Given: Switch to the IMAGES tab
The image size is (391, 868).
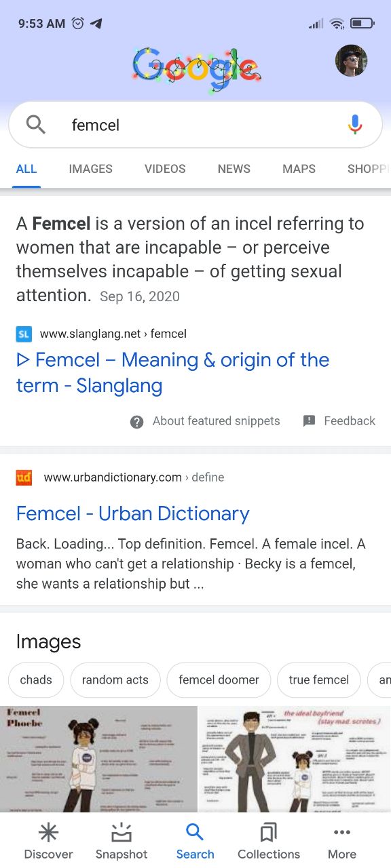Looking at the screenshot, I should point(90,169).
